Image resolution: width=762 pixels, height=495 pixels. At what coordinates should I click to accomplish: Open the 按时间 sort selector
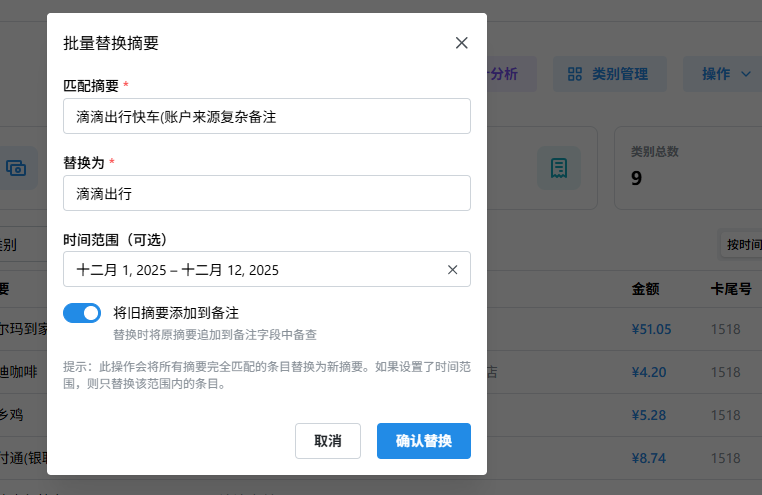(x=742, y=245)
